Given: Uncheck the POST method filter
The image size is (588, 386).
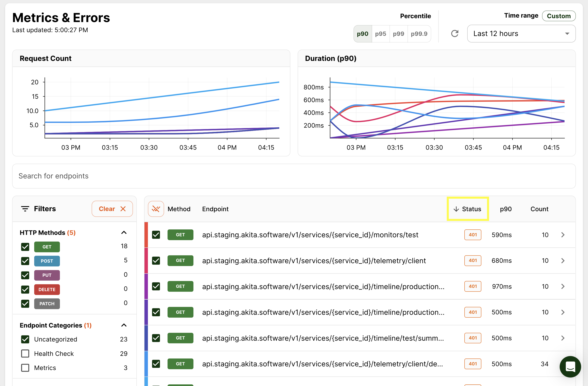Looking at the screenshot, I should [x=25, y=261].
